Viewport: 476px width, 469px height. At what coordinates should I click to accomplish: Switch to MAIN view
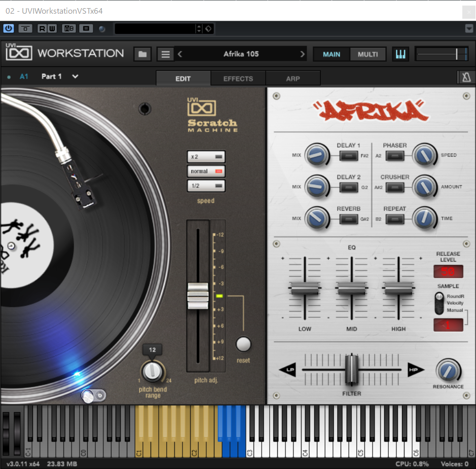click(332, 54)
